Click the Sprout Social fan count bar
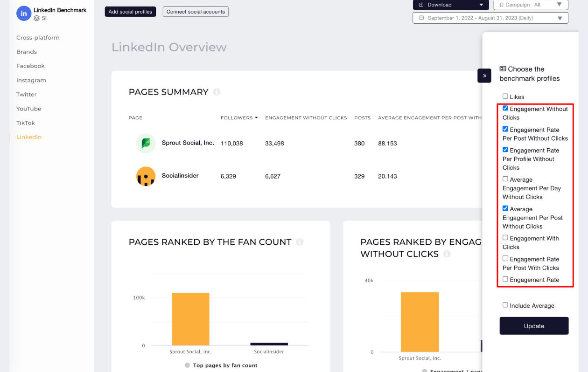 tap(190, 319)
